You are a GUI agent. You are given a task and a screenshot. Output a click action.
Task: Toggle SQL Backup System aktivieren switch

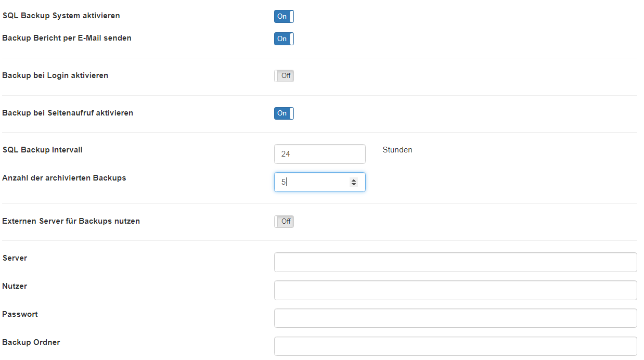(284, 16)
